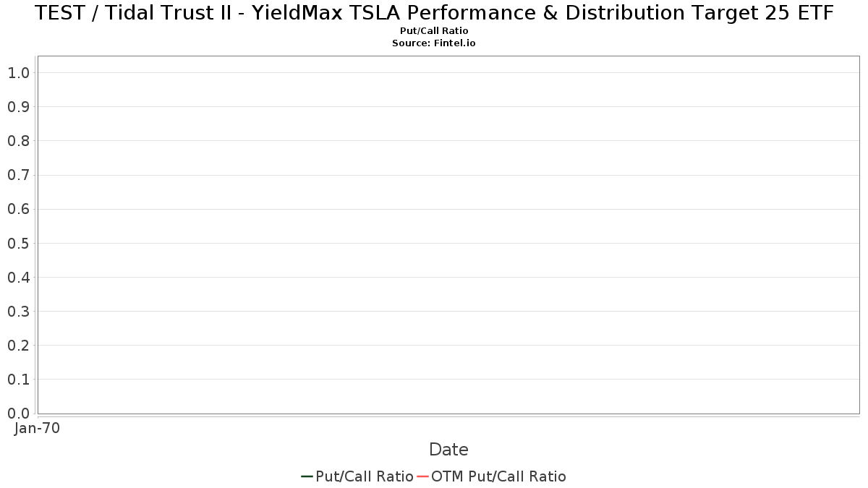Click the 0.2 y-axis tick label
Screen dimensions: 868x488
point(18,345)
